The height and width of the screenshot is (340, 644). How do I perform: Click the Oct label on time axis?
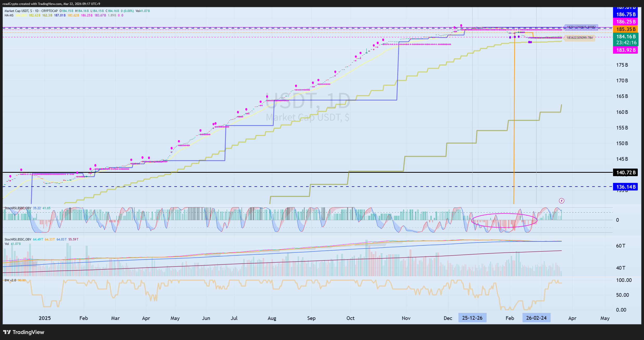[x=350, y=318]
